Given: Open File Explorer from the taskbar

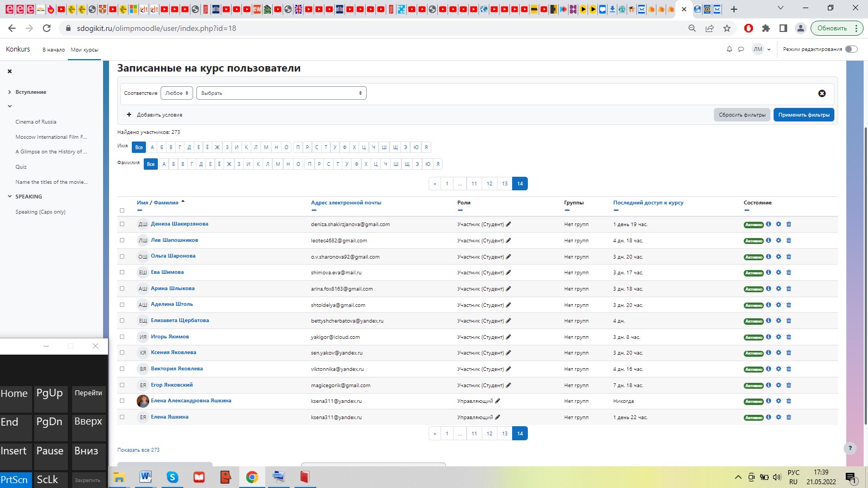Looking at the screenshot, I should [x=119, y=477].
